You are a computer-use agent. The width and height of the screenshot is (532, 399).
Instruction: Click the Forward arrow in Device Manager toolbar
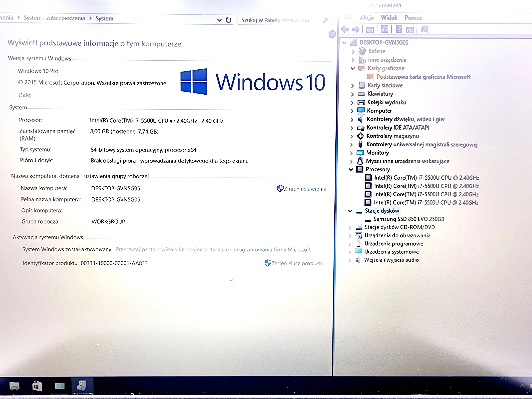(356, 29)
